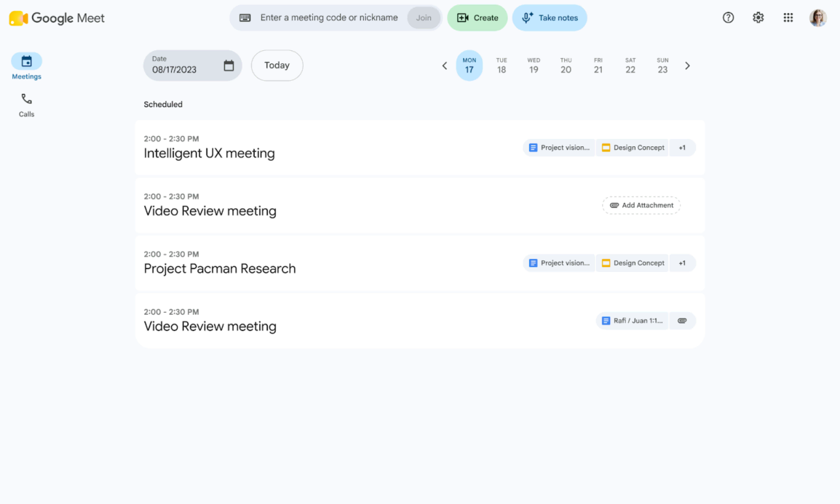Open paperclip attachment icon on last Video Review meeting
The width and height of the screenshot is (840, 504).
pos(682,321)
